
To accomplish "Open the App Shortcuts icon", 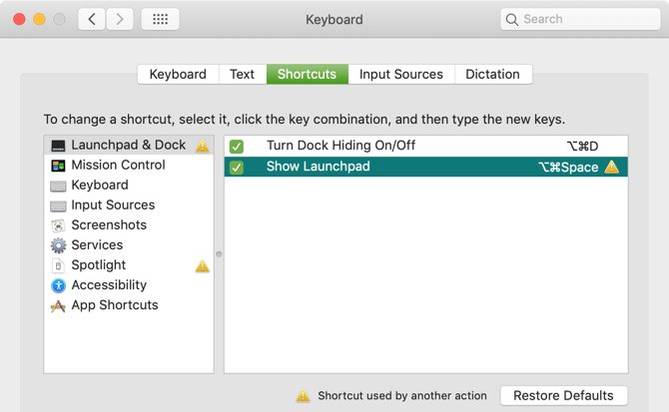I will (x=59, y=305).
